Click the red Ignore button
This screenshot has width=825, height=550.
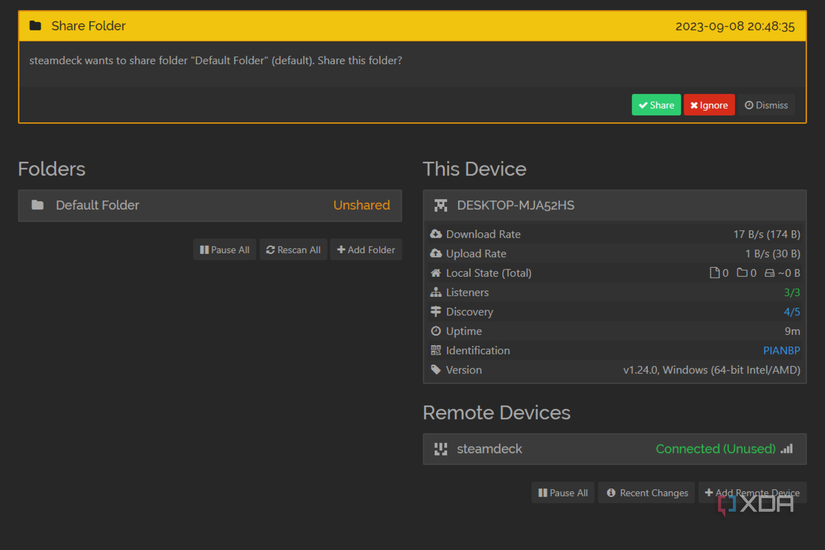709,105
